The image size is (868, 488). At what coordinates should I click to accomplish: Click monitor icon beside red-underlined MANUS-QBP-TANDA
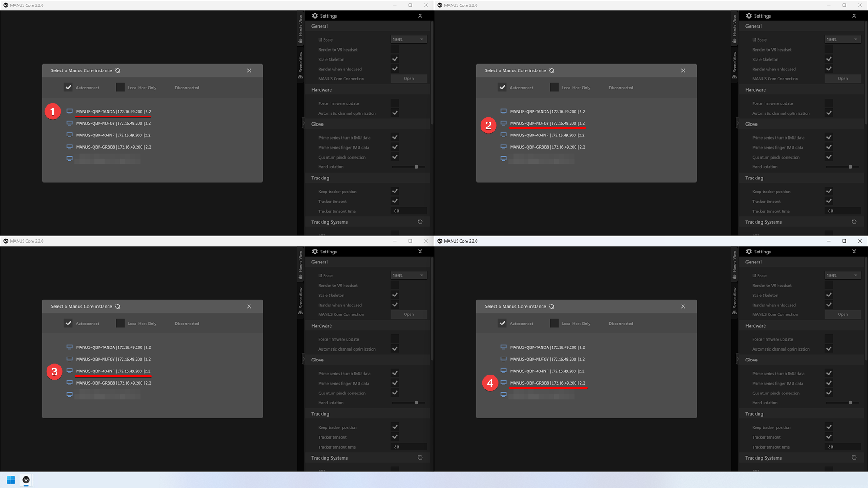pyautogui.click(x=70, y=111)
